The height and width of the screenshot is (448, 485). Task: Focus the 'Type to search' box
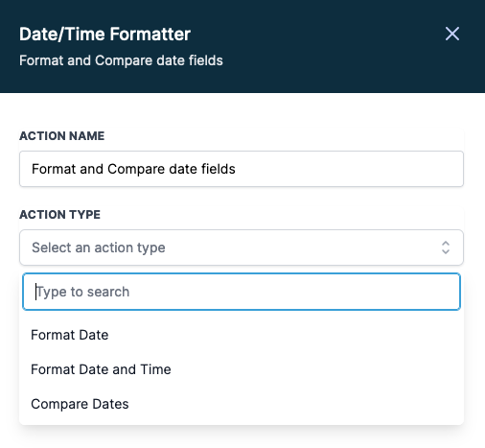click(242, 292)
